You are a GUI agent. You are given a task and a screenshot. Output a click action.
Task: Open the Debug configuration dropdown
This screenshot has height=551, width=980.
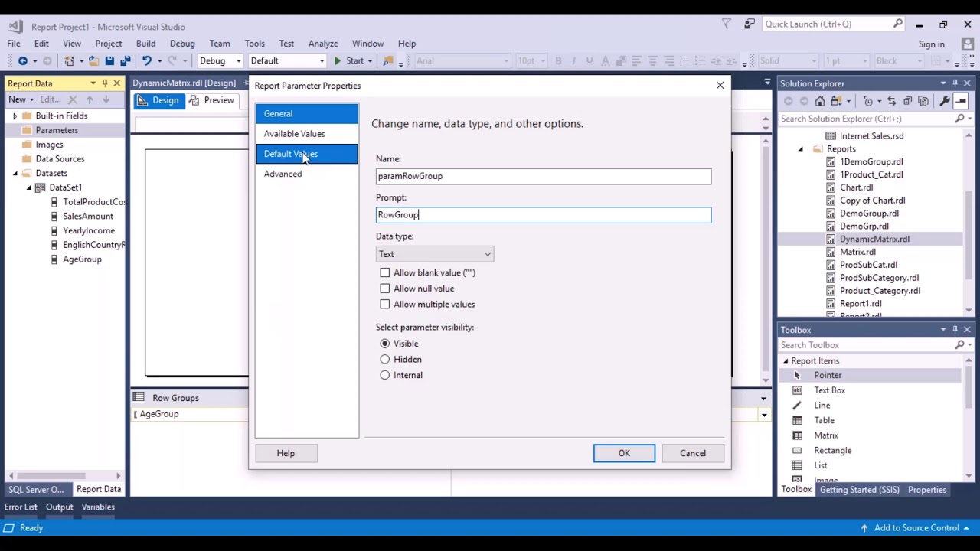click(x=220, y=60)
